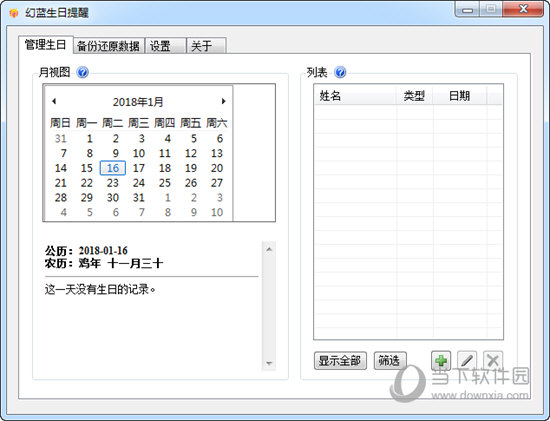Select December 31 in first calendar row
550x421 pixels.
(x=61, y=139)
